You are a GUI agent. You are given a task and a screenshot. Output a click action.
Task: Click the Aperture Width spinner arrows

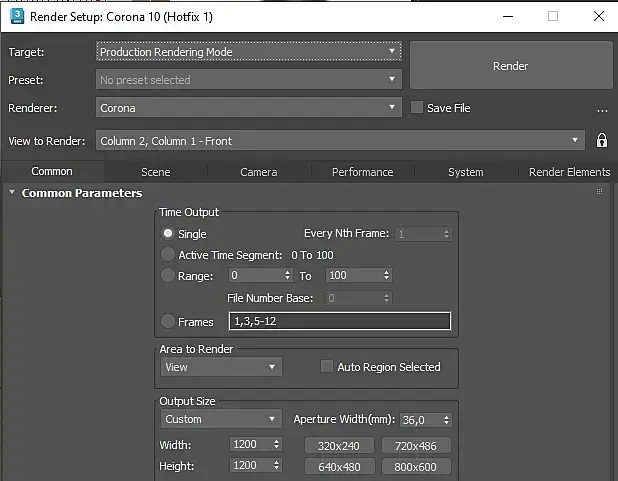point(446,420)
